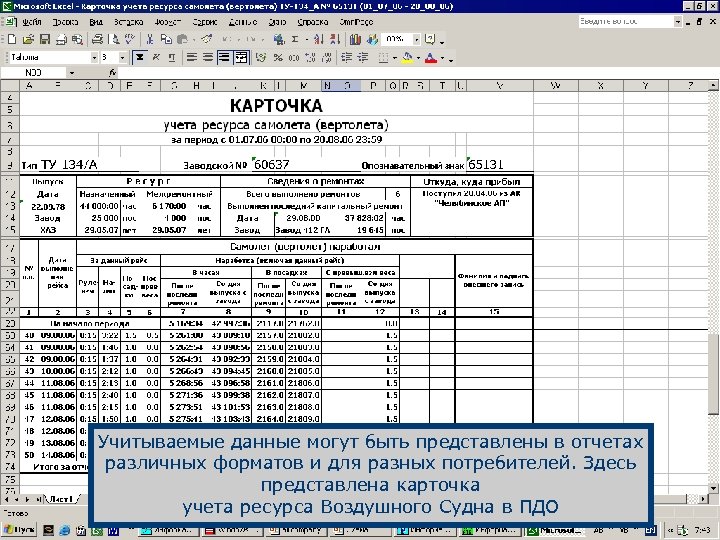Click the Windows Пуск start button

[x=19, y=530]
